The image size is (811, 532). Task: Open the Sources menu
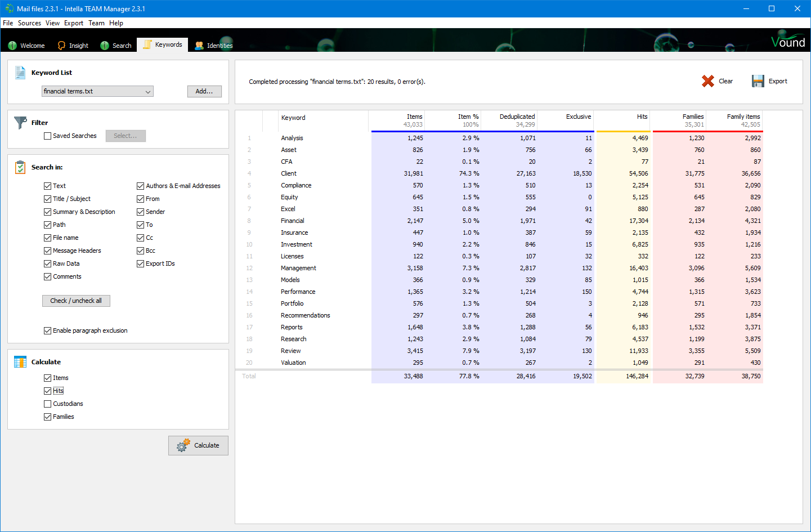(x=29, y=23)
